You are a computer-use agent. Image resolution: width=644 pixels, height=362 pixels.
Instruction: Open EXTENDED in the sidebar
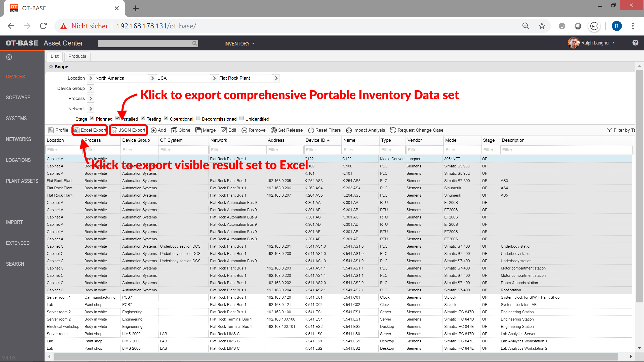tap(18, 243)
